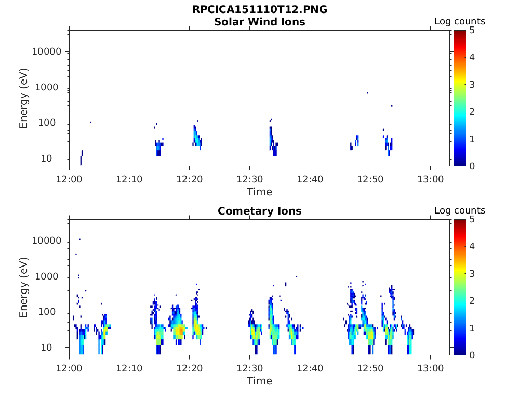Click the top colorbar's 0 label

(x=472, y=166)
